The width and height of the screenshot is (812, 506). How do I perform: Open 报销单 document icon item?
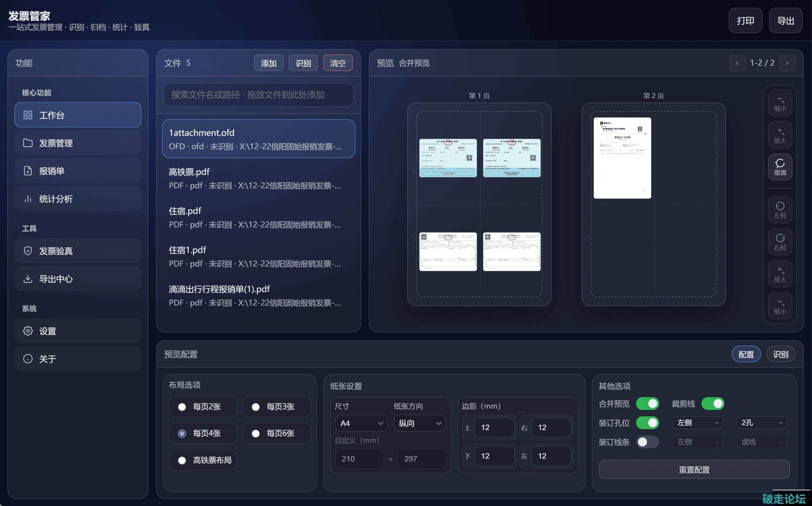[x=28, y=171]
